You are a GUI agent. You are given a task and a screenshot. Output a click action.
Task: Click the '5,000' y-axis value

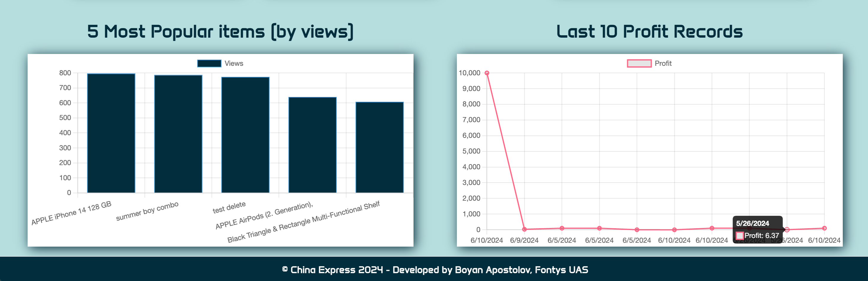coord(471,151)
